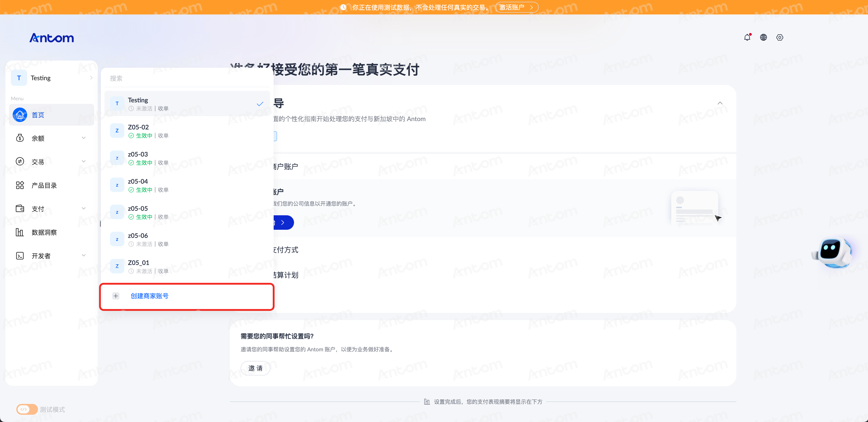The height and width of the screenshot is (422, 868).
Task: Switch to the z05-03 account
Action: coord(187,158)
